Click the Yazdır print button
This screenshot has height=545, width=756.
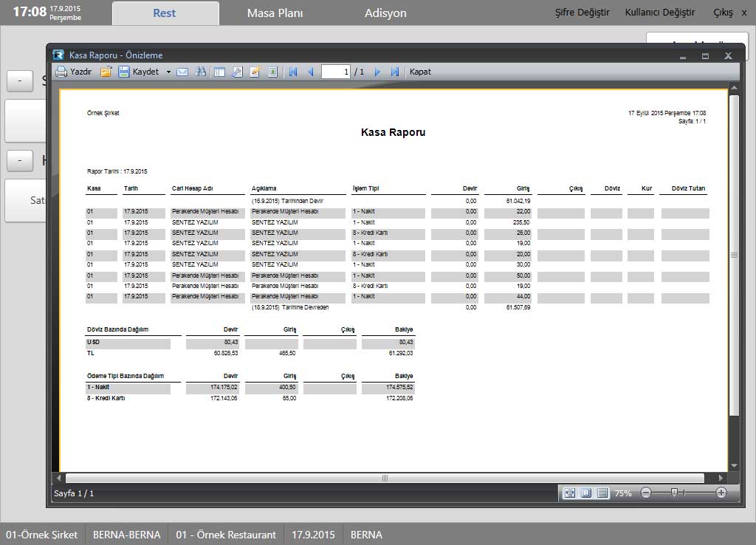[74, 72]
